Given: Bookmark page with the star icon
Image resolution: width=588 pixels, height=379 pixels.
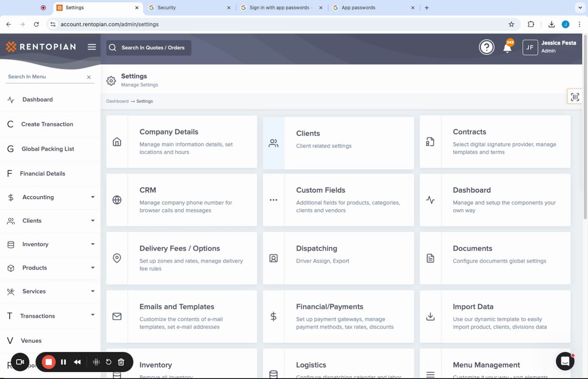Looking at the screenshot, I should (x=511, y=24).
